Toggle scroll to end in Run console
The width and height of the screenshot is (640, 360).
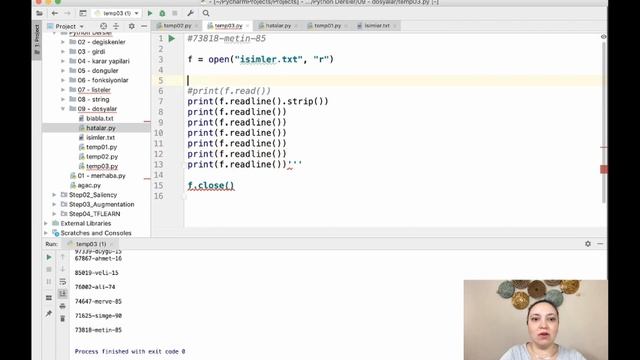(x=62, y=293)
